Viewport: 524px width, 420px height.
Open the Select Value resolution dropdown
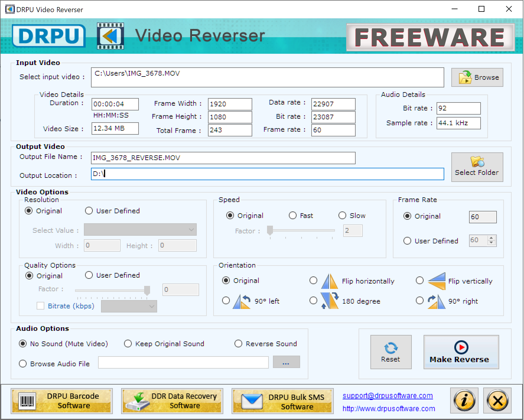[x=191, y=229]
